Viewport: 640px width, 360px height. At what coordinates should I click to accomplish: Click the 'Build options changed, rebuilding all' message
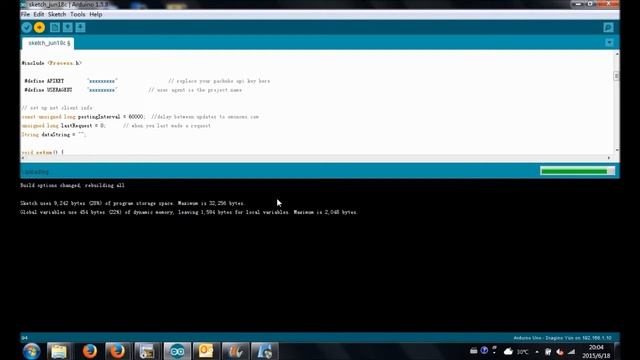coord(73,185)
